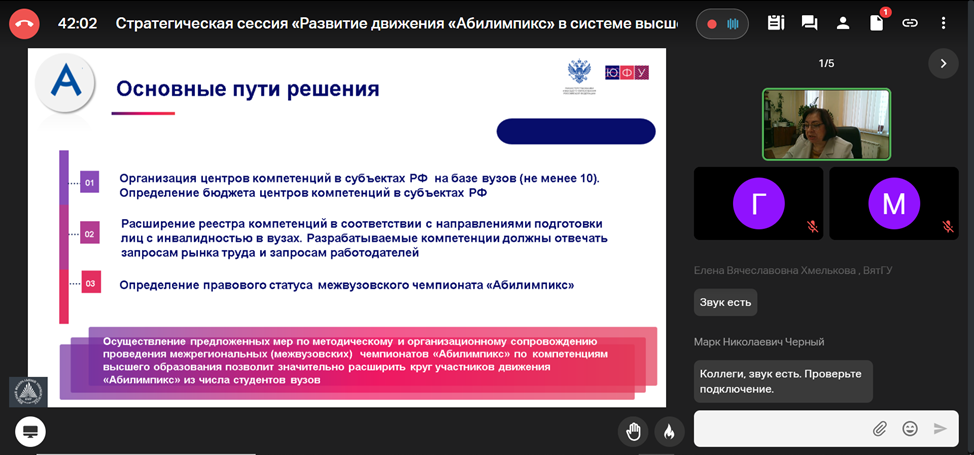The width and height of the screenshot is (974, 455).
Task: Toggle the muted microphone on participant Г
Action: point(812,227)
